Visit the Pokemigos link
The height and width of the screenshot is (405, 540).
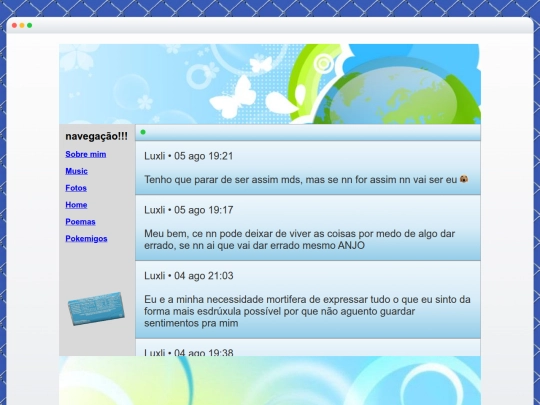(86, 239)
